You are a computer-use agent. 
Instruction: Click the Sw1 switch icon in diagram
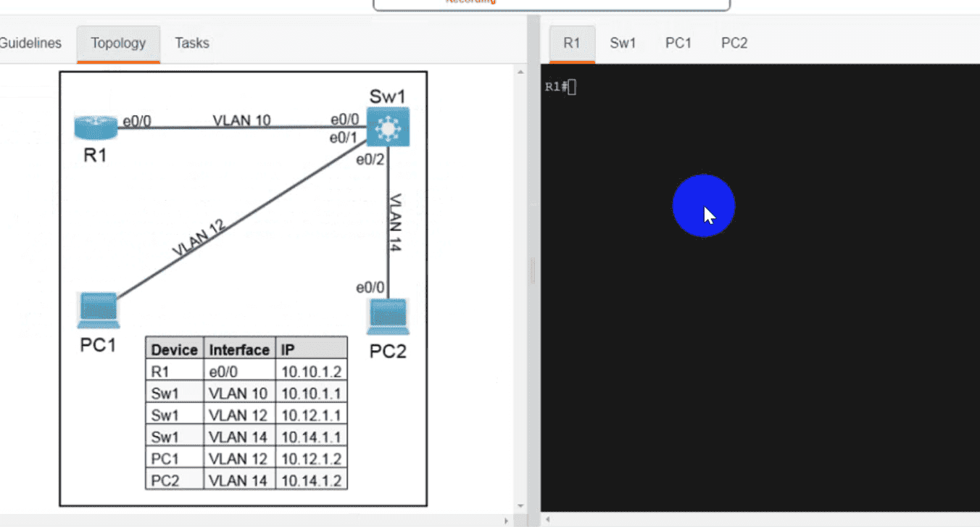388,128
